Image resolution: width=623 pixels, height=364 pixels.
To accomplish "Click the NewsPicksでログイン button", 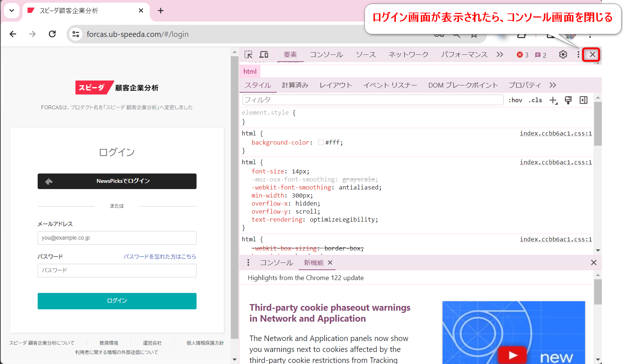I will click(117, 181).
